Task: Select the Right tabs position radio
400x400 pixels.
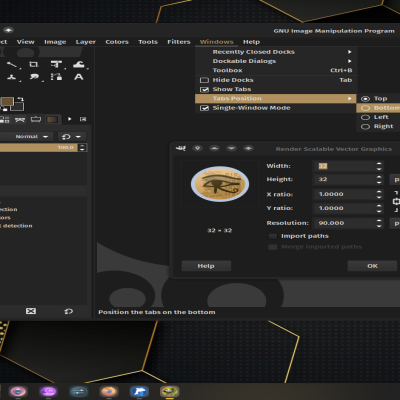Action: tap(366, 127)
